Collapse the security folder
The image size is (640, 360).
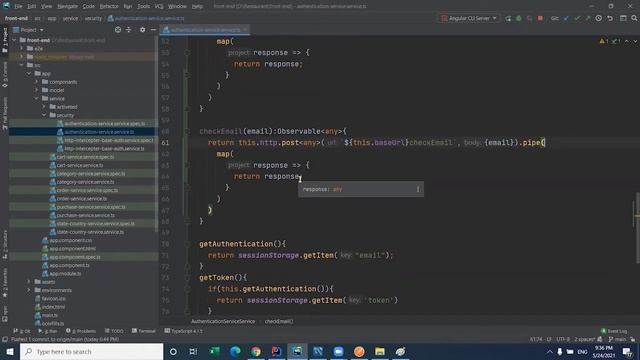[x=44, y=115]
